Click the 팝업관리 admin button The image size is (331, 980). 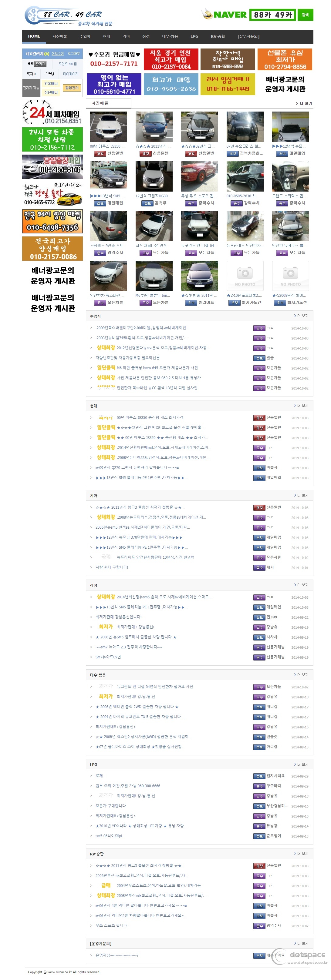72,88
